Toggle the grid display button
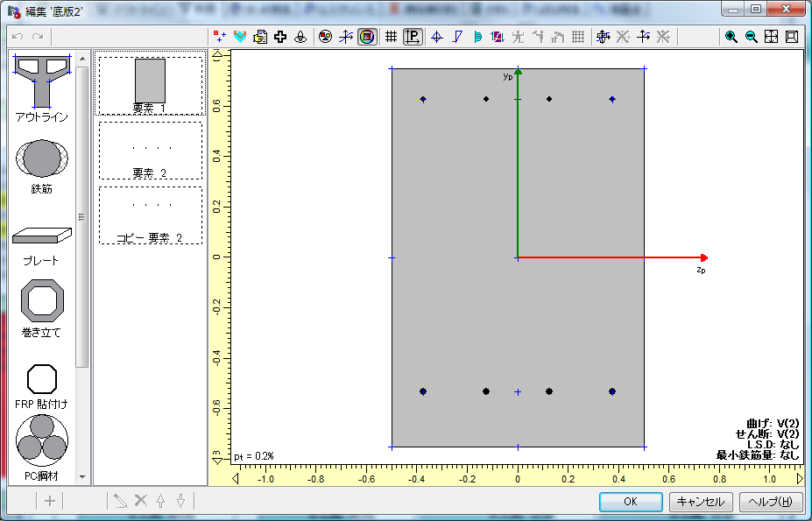Screen dimensions: 812x521 tap(391, 37)
